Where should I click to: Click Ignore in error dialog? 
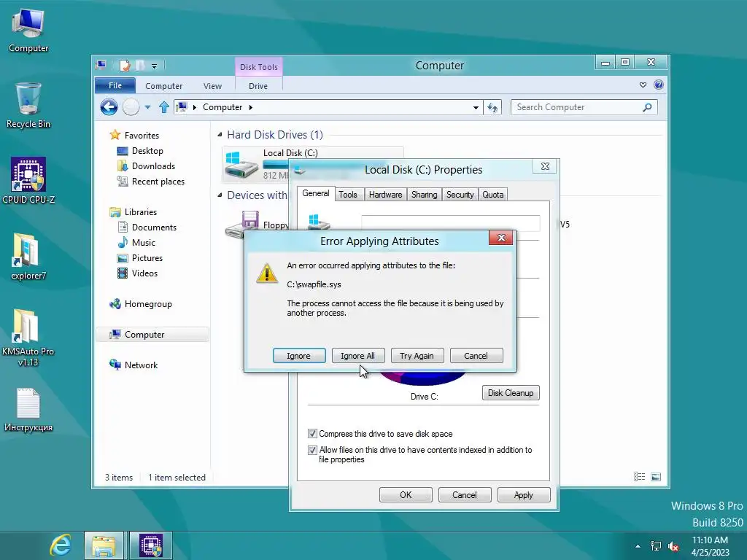[x=298, y=356]
